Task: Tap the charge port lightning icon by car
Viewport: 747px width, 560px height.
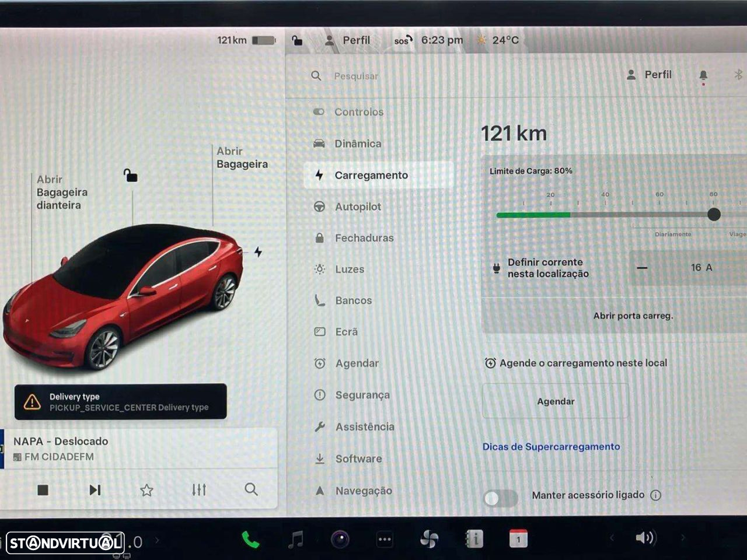Action: click(x=258, y=252)
